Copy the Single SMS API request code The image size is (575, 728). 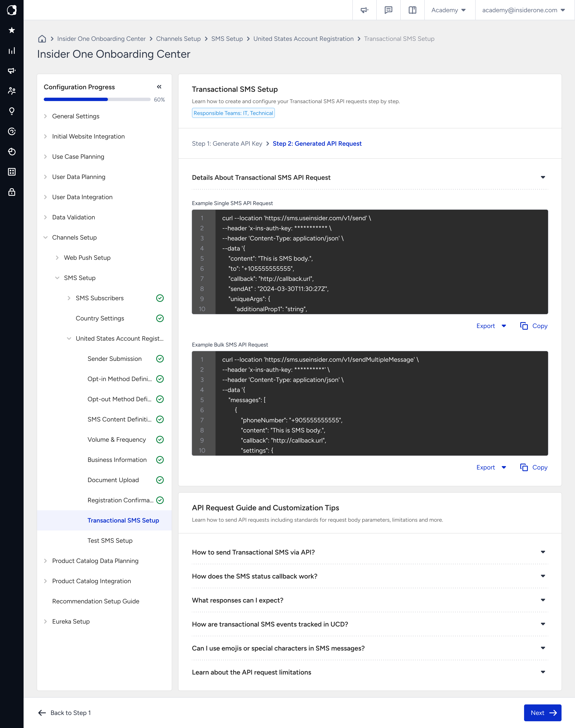point(534,326)
